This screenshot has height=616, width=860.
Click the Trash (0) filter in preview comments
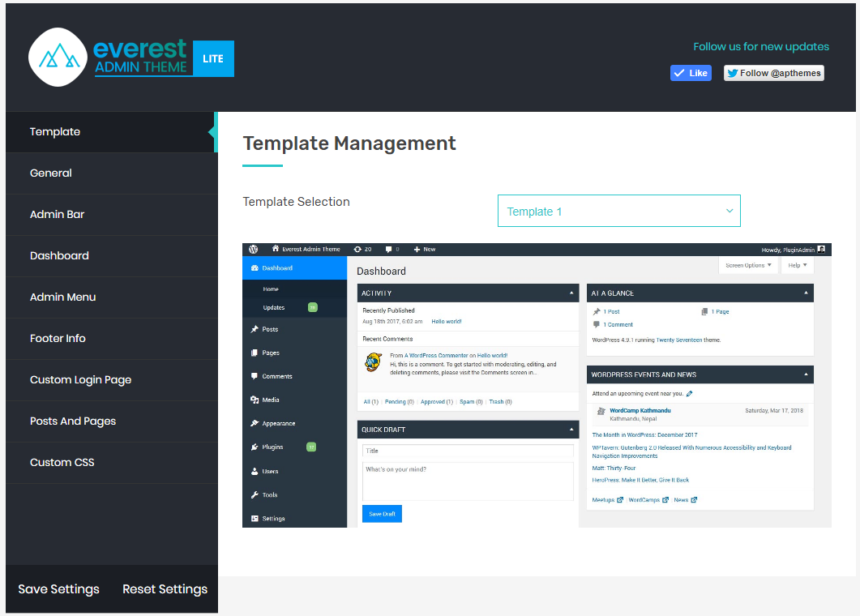[500, 402]
